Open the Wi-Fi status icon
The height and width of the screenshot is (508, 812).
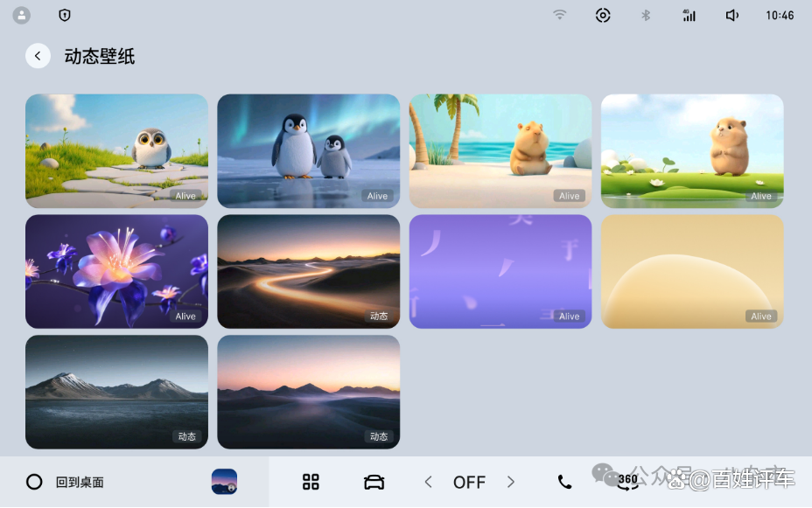click(559, 15)
